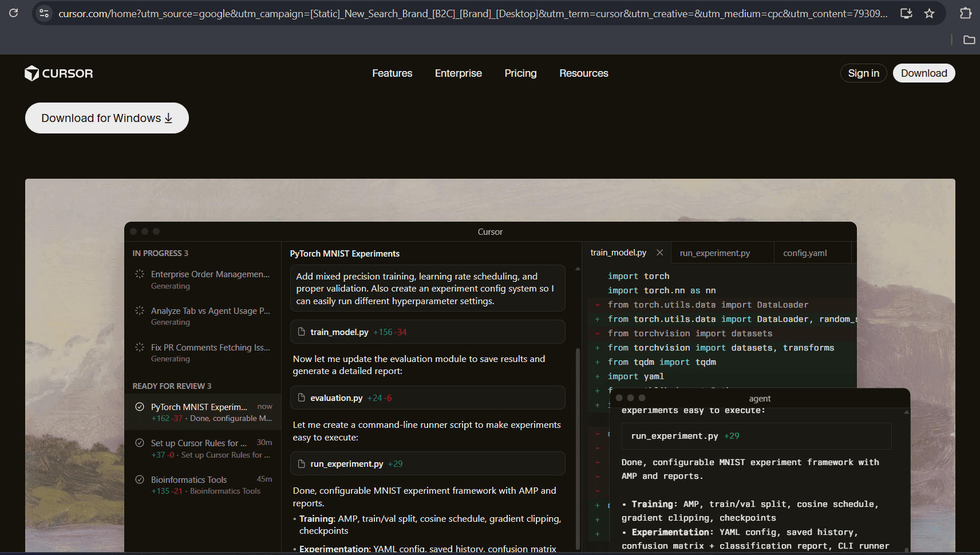The image size is (980, 555).
Task: Click Download for Windows button
Action: pyautogui.click(x=107, y=118)
